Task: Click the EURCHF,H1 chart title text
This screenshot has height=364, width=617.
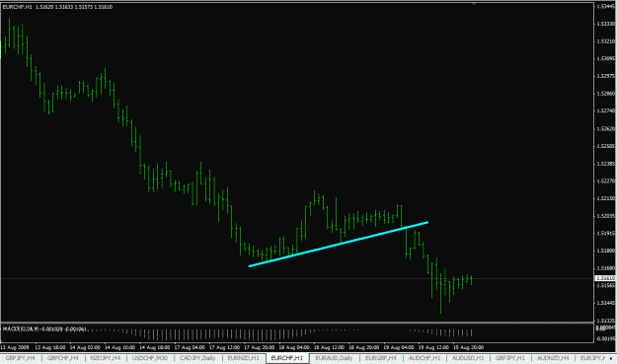Action: 18,7
